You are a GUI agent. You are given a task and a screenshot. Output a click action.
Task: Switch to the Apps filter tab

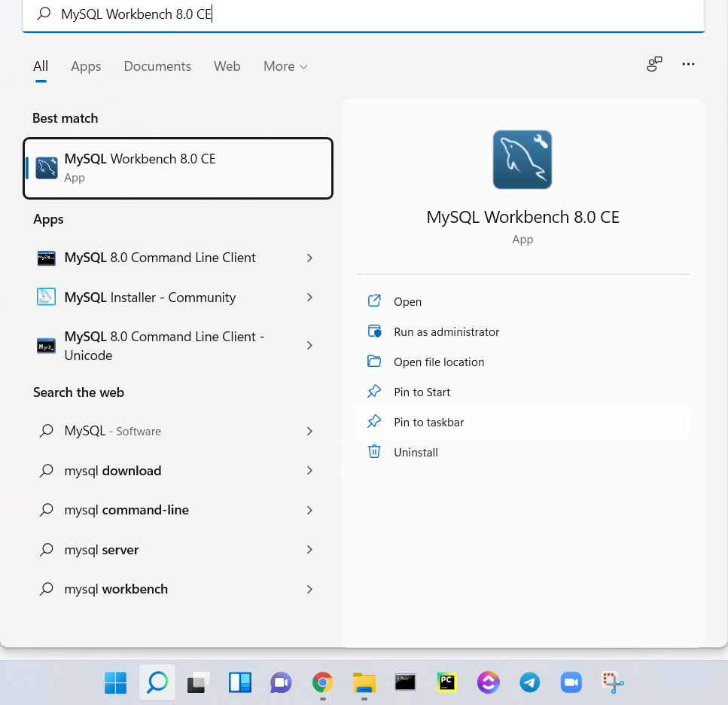pos(86,66)
